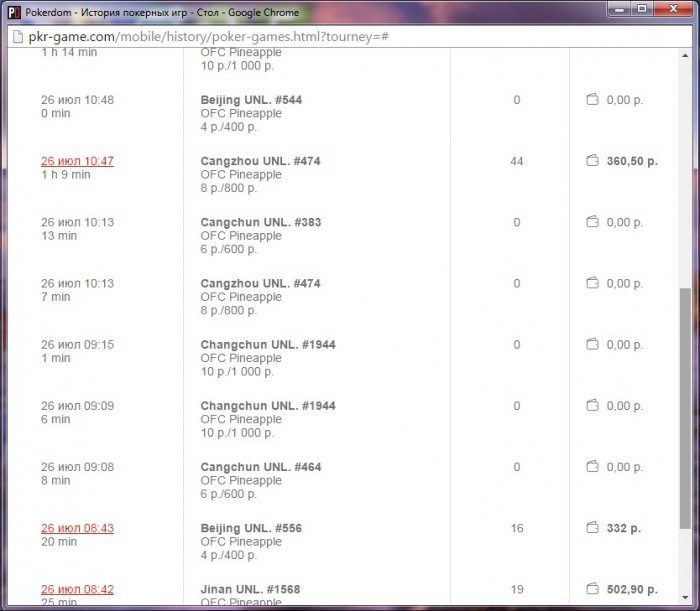Click the hands count 19
This screenshot has width=700, height=611.
[x=517, y=589]
